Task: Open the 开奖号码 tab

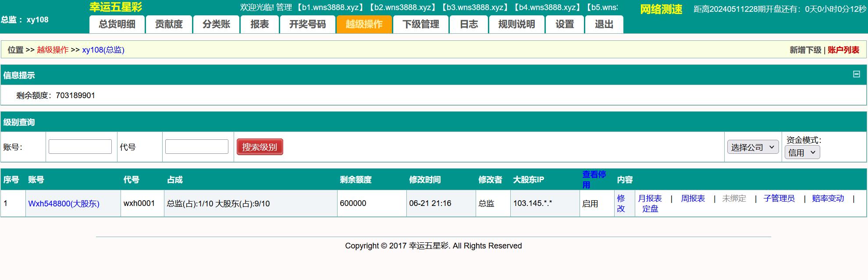Action: [x=307, y=25]
